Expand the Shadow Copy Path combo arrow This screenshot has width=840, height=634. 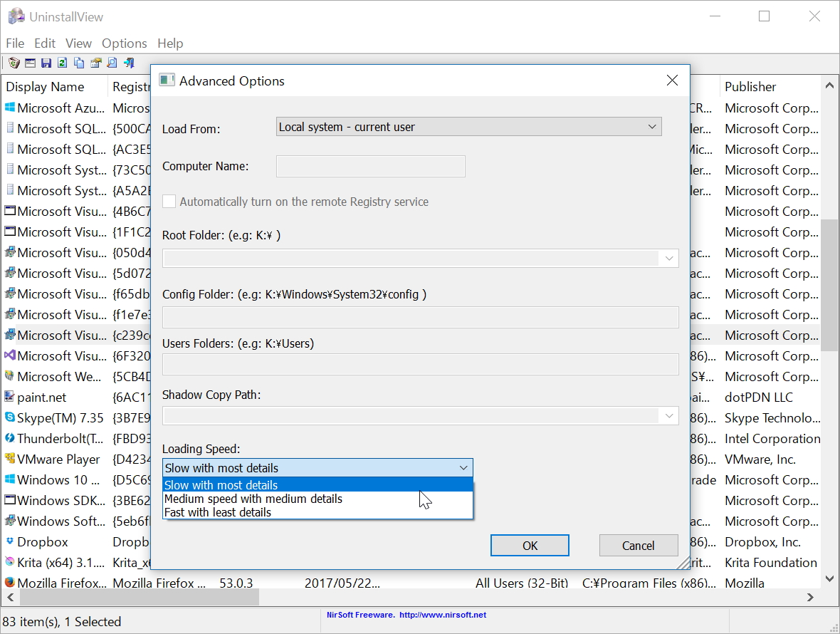[669, 416]
